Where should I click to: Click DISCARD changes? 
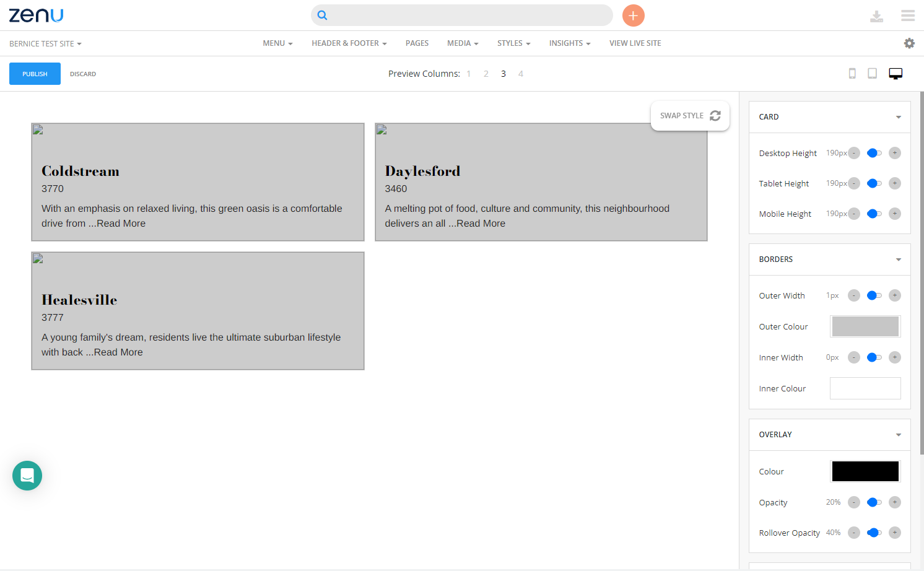tap(83, 74)
